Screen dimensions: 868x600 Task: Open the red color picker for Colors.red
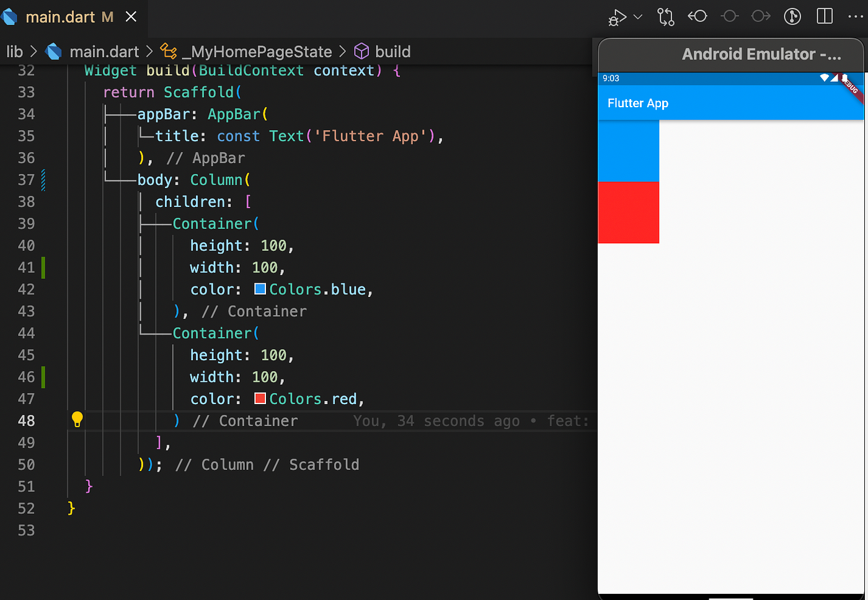click(x=260, y=399)
